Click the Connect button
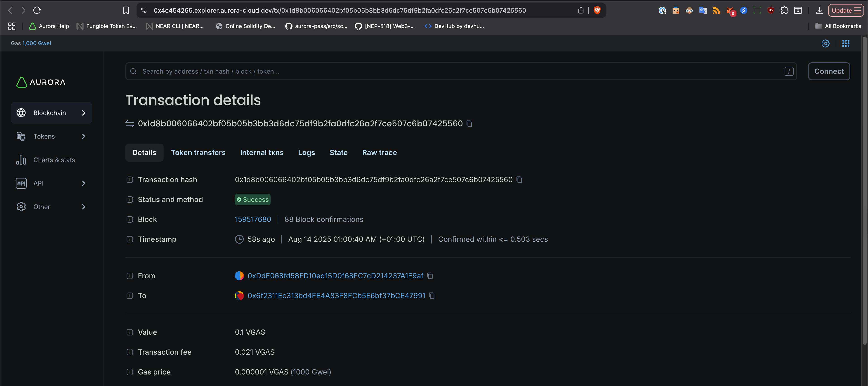 tap(829, 71)
